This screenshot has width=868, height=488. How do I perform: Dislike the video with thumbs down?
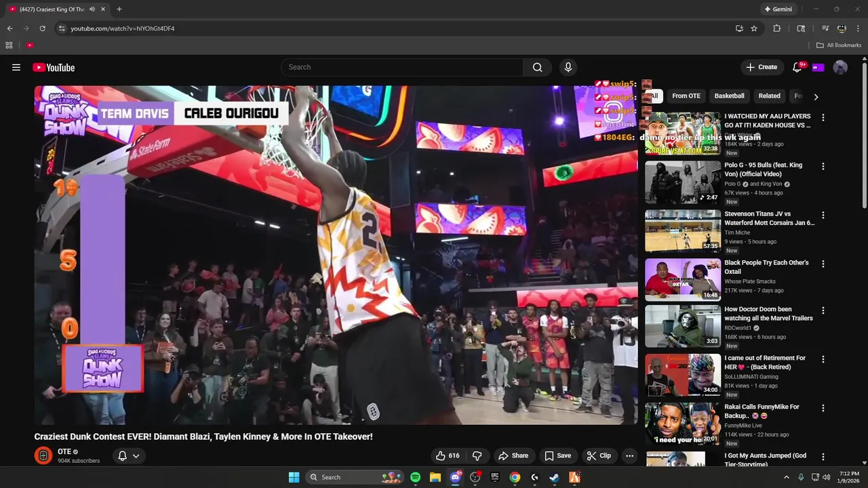[477, 455]
